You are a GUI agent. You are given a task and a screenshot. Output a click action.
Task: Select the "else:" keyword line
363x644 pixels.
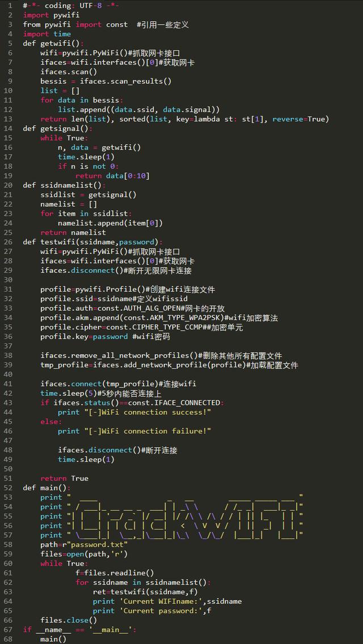pos(52,422)
